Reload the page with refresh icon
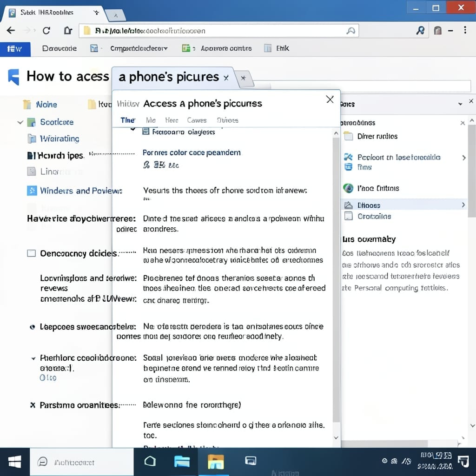Screen dimensions: 476x476 pos(46,31)
